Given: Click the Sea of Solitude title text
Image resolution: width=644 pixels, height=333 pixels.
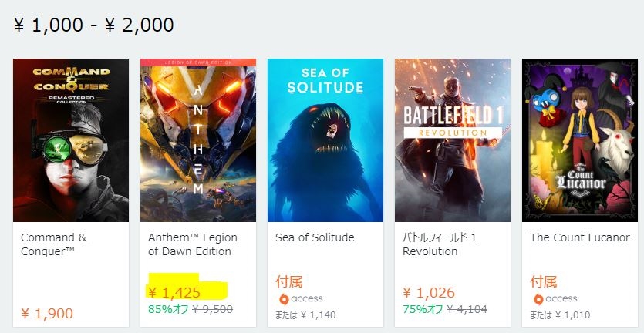Looking at the screenshot, I should pos(315,237).
